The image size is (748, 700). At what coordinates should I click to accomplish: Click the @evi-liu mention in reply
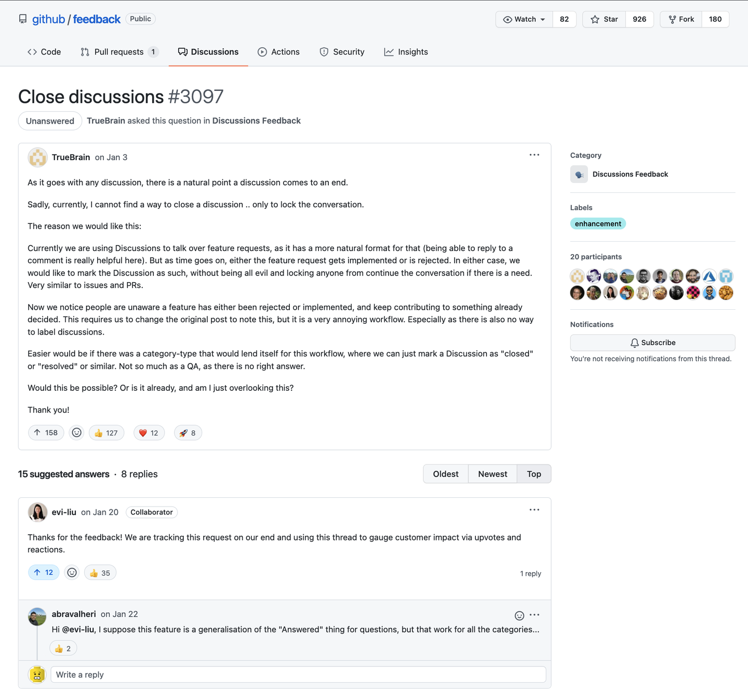[x=78, y=629]
